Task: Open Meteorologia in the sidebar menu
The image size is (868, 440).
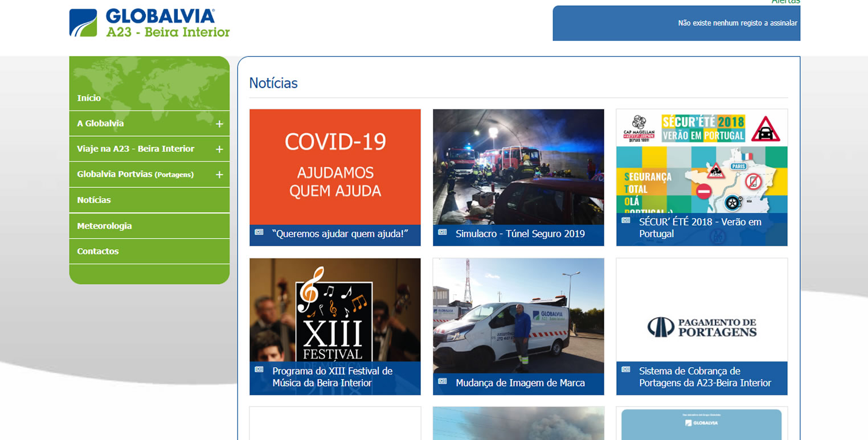Action: click(104, 226)
